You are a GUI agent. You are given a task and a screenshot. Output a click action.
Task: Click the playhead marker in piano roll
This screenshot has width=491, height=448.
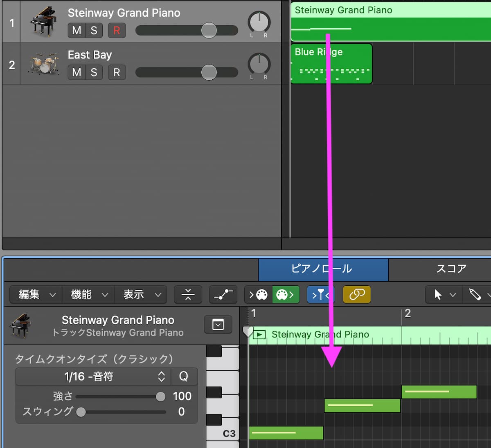pyautogui.click(x=248, y=331)
